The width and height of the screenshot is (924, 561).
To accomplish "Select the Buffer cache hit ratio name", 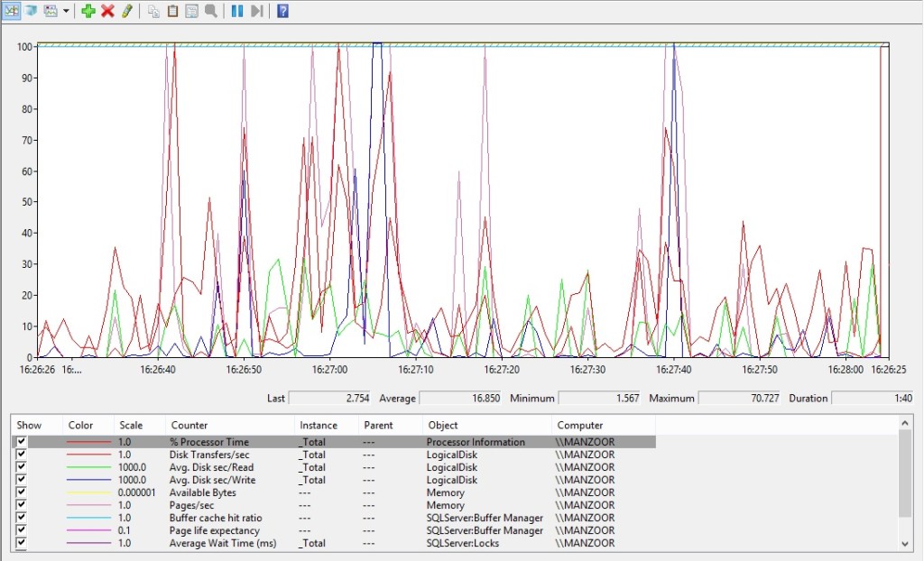I will point(216,518).
